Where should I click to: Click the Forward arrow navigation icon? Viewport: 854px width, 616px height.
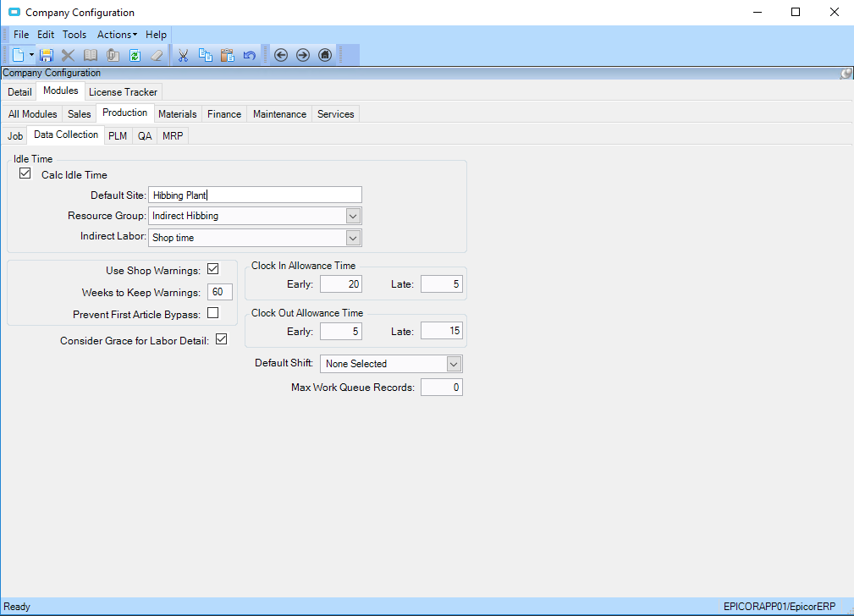point(303,55)
